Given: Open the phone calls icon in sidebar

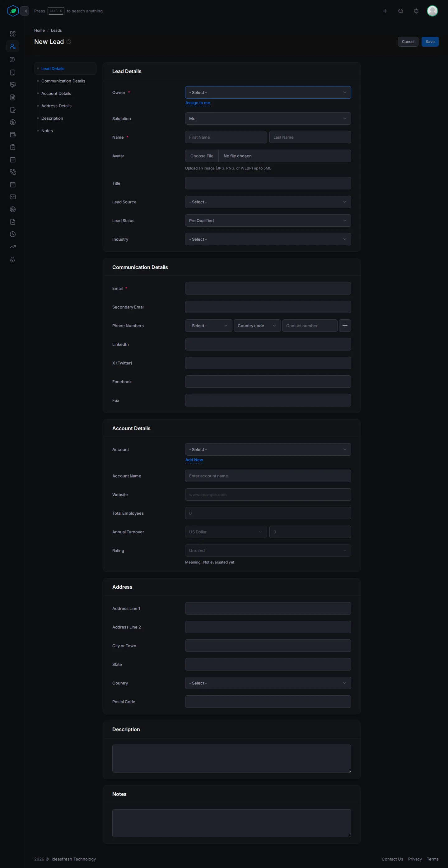Looking at the screenshot, I should [12, 172].
